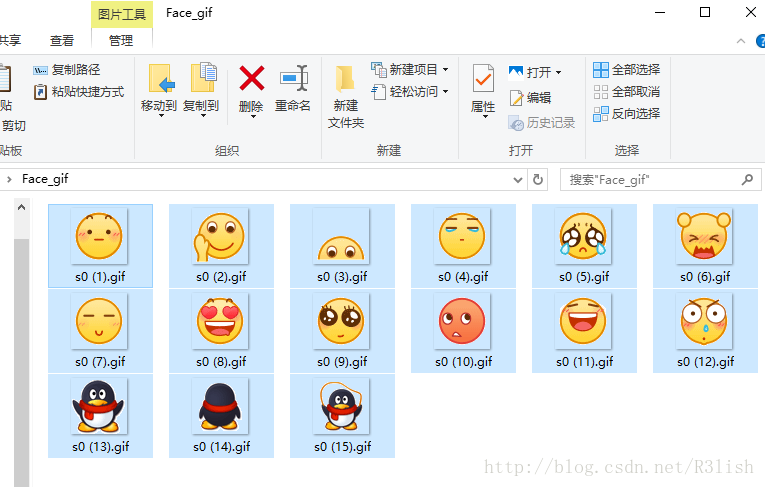Image resolution: width=765 pixels, height=487 pixels.
Task: Select file s0 (7).gif
Action: coord(100,331)
